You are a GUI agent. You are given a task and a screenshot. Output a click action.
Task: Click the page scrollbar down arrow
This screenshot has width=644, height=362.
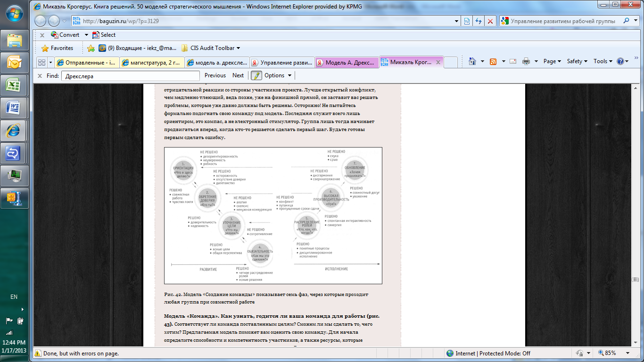(x=636, y=343)
